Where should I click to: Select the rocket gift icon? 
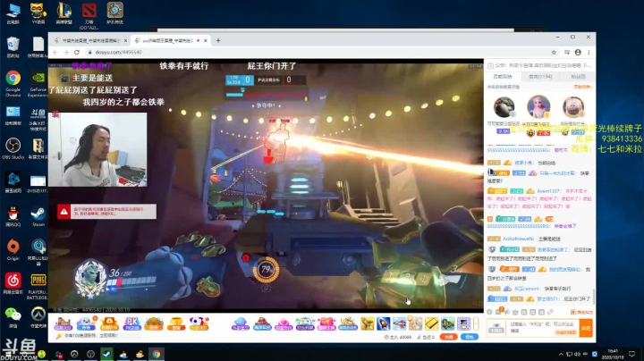[383, 323]
